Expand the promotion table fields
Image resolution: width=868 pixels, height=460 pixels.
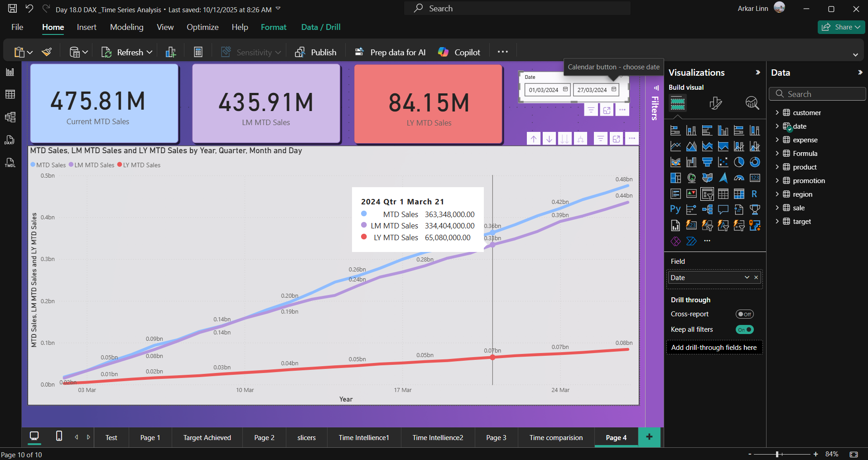coord(777,180)
